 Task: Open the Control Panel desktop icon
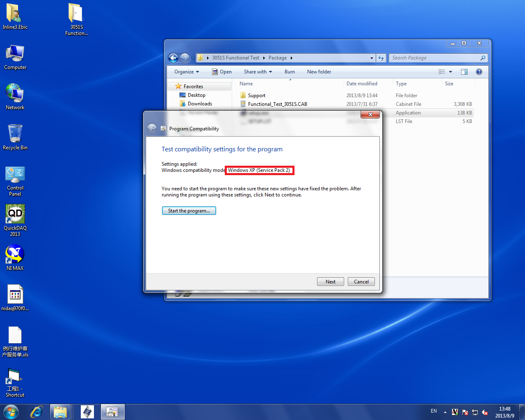pos(15,181)
